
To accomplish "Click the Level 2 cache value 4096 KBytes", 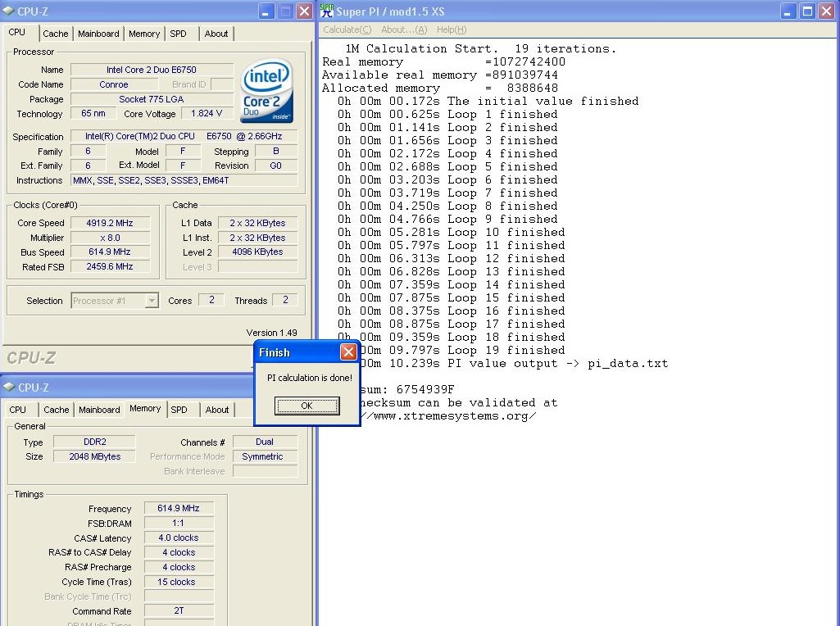I will tap(257, 252).
